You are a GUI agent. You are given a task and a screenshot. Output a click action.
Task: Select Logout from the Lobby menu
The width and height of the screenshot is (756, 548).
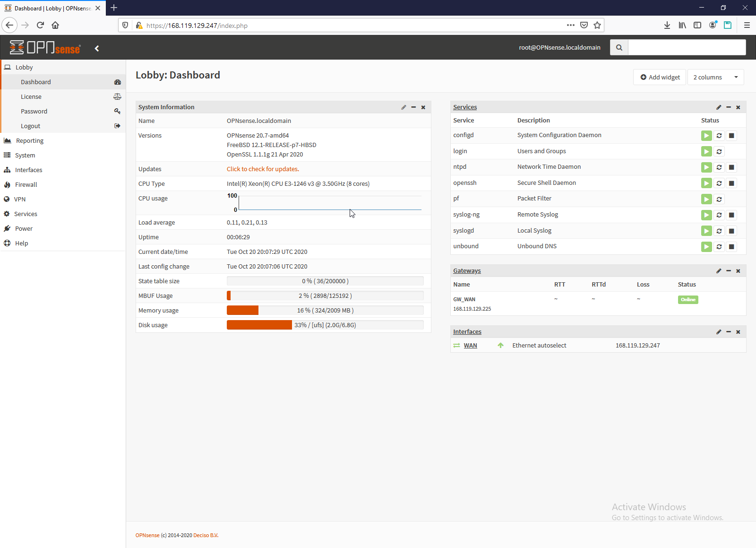[64, 126]
